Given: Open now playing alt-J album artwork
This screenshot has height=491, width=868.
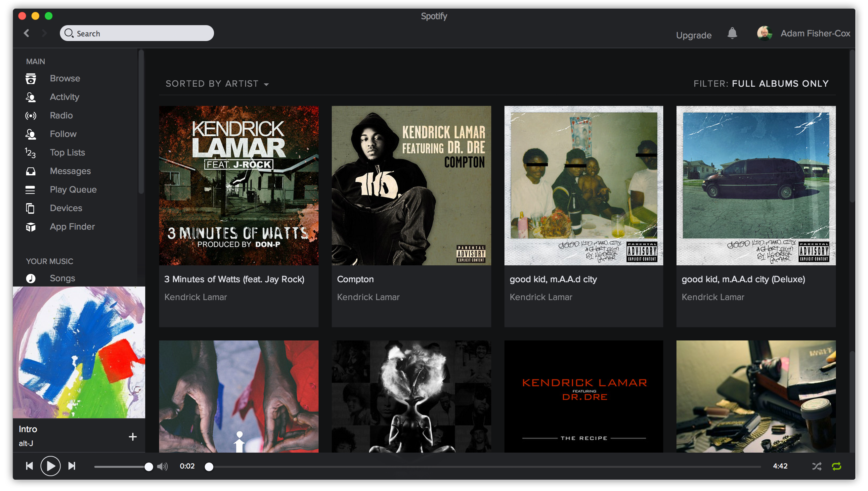Looking at the screenshot, I should 79,352.
